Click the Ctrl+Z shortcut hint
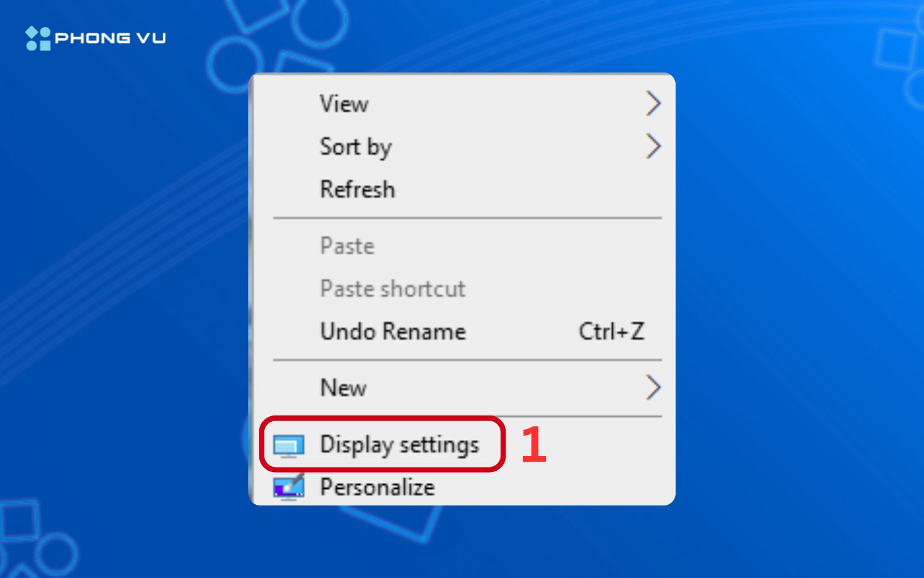The width and height of the screenshot is (924, 578). [611, 332]
